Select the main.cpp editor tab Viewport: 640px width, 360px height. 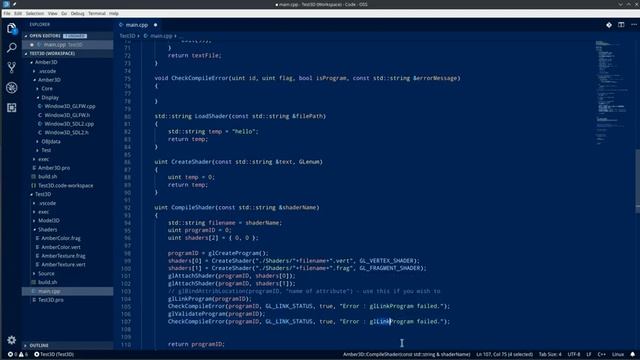137,25
